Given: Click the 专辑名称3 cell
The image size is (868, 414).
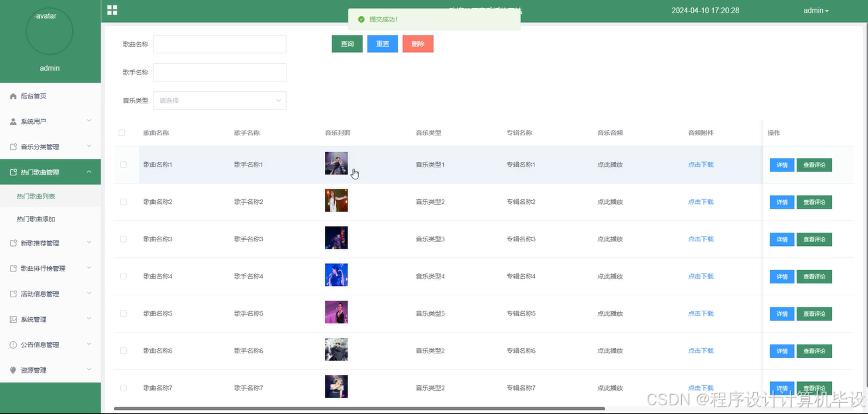Looking at the screenshot, I should [521, 239].
